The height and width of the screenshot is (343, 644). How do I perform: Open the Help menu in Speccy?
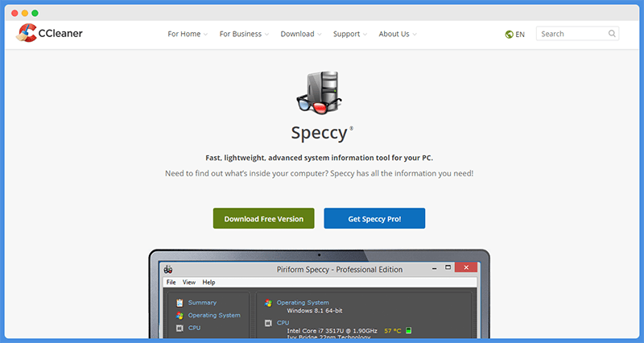(208, 282)
